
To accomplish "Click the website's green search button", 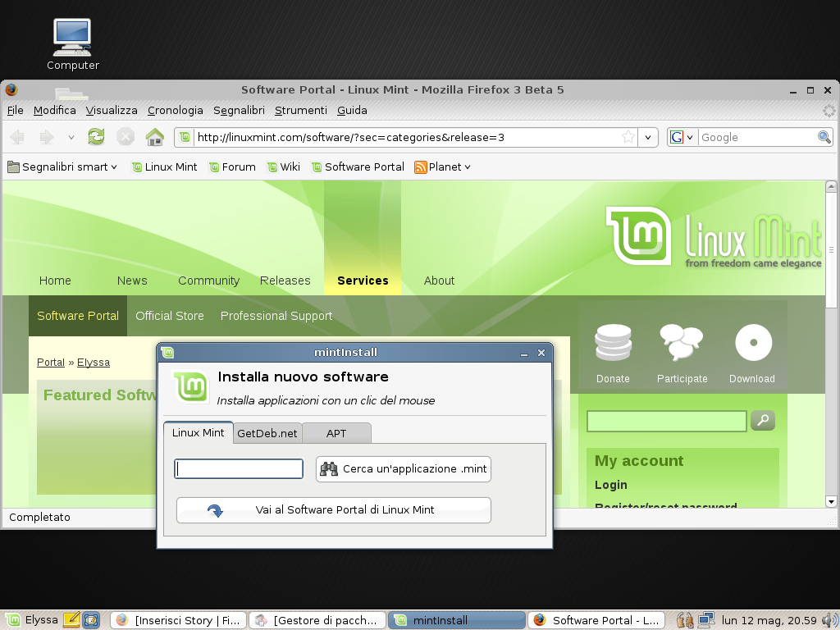I will (x=763, y=421).
